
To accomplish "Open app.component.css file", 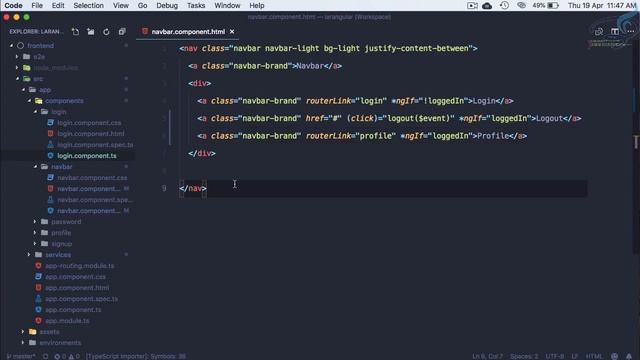I will pos(75,277).
